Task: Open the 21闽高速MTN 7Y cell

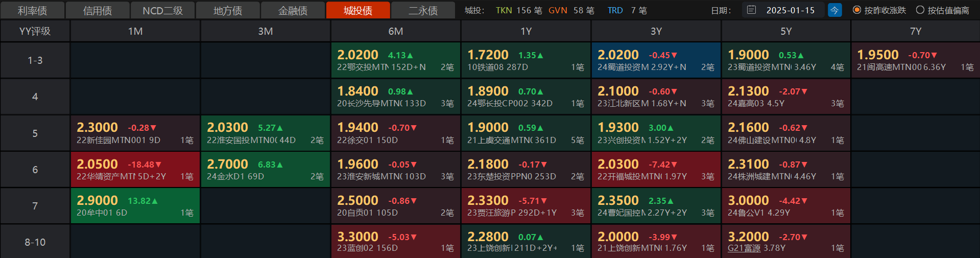Action: [x=916, y=60]
